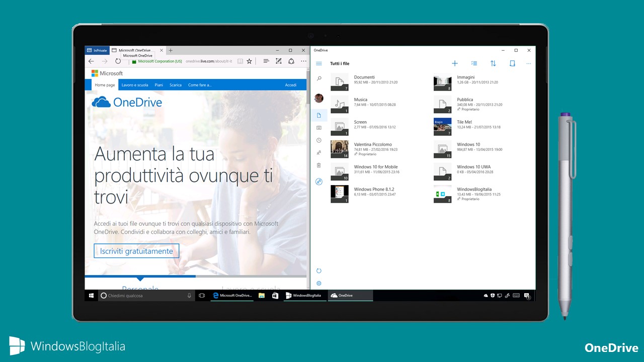The image size is (644, 362).
Task: Open the Edge Hub icon
Action: point(266,61)
